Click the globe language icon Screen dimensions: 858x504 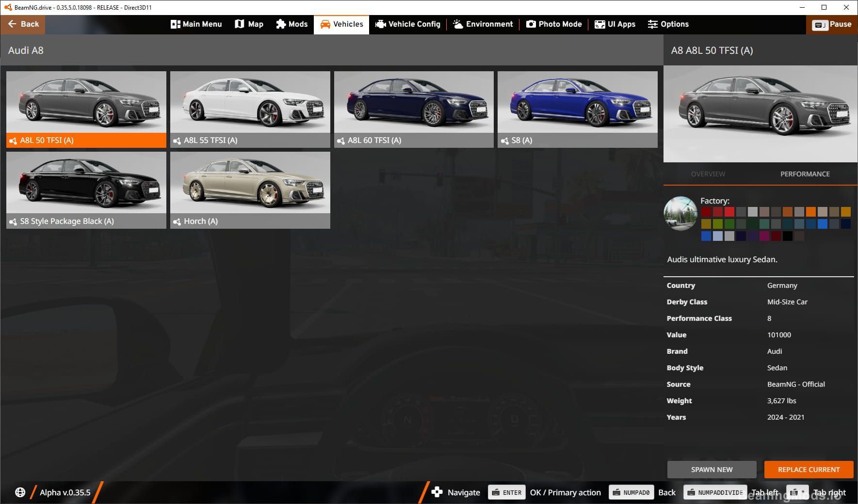pos(20,492)
